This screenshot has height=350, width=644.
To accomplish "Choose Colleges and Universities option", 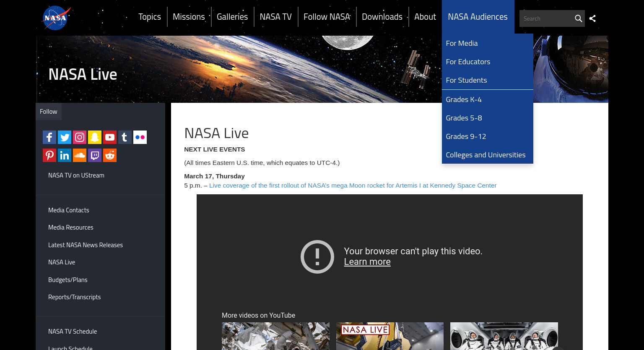I will click(488, 155).
